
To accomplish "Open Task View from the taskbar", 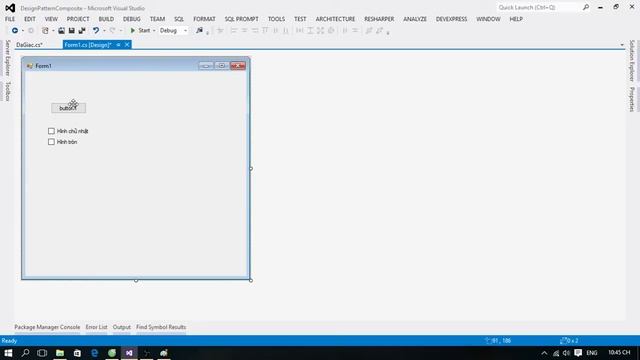I will point(42,353).
